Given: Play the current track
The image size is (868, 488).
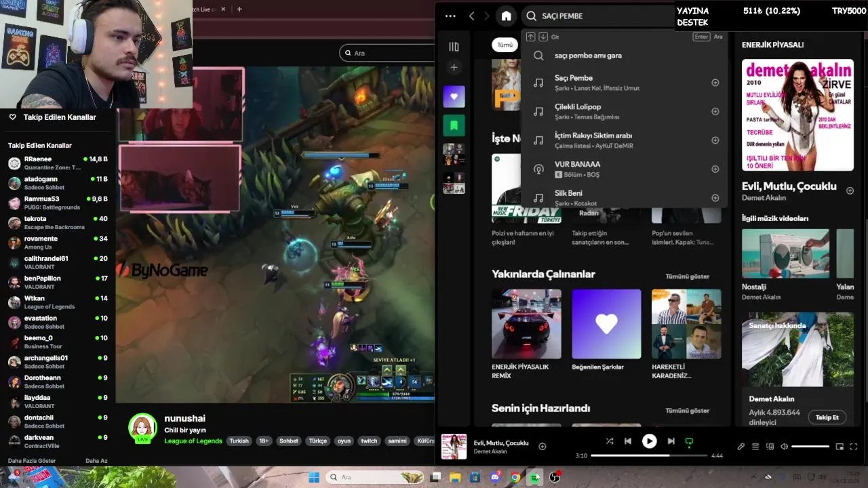Looking at the screenshot, I should [x=649, y=441].
